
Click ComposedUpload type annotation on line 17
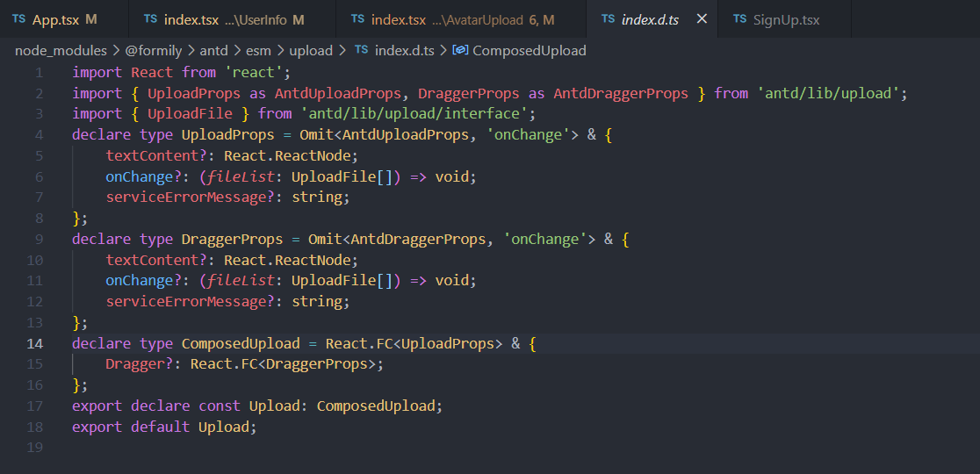376,406
